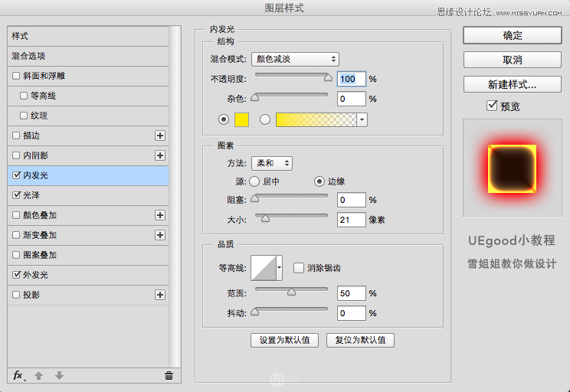Click the 取消 cancel button

513,60
